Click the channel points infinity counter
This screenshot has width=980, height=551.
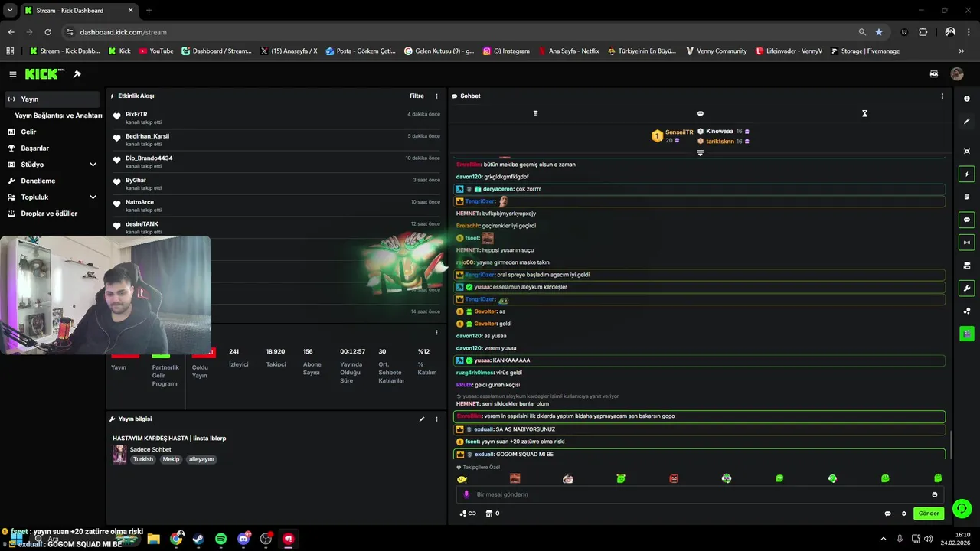467,514
